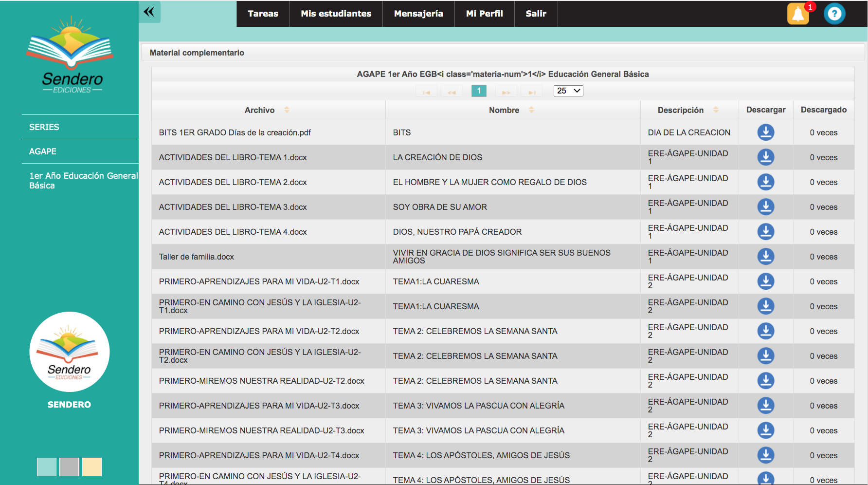
Task: Open the Tareas menu
Action: click(x=263, y=14)
